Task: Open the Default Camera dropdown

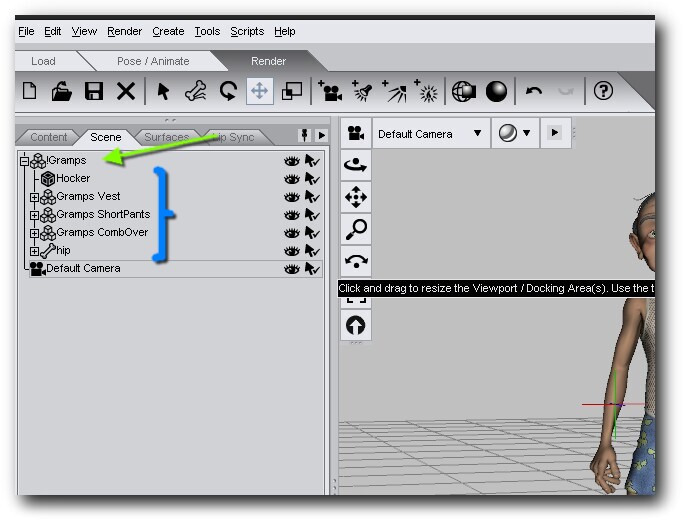Action: point(431,133)
